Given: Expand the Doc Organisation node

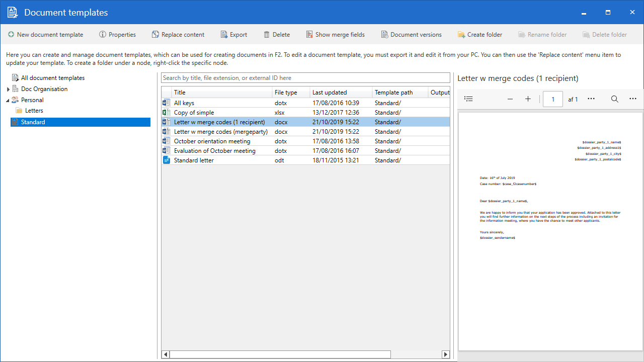Looking at the screenshot, I should (8, 89).
